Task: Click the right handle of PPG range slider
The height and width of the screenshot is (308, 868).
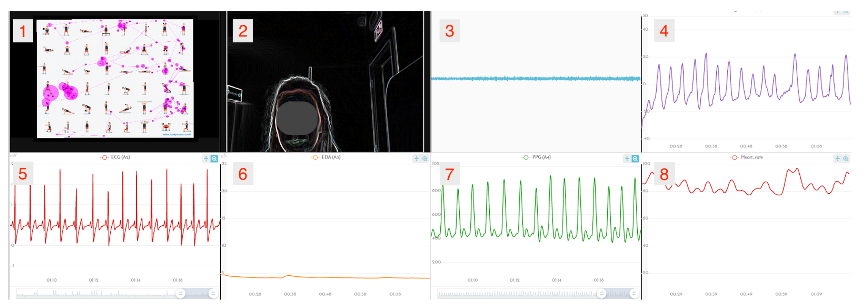Action: (634, 293)
